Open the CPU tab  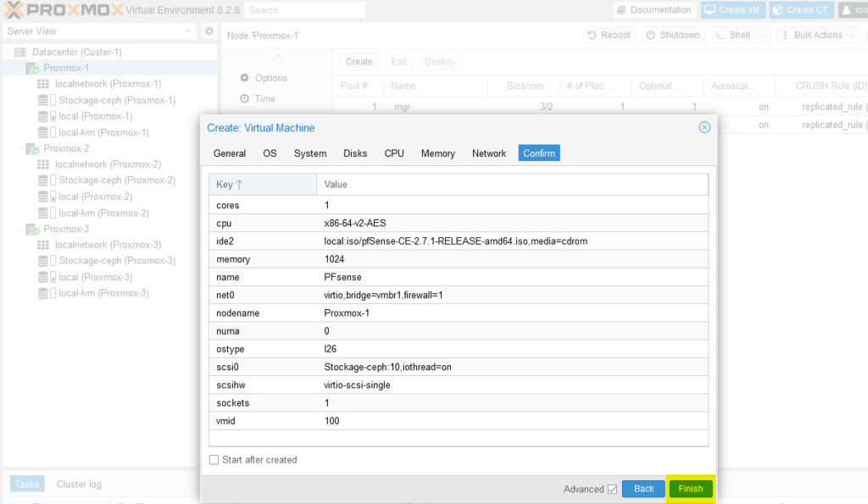[x=394, y=153]
